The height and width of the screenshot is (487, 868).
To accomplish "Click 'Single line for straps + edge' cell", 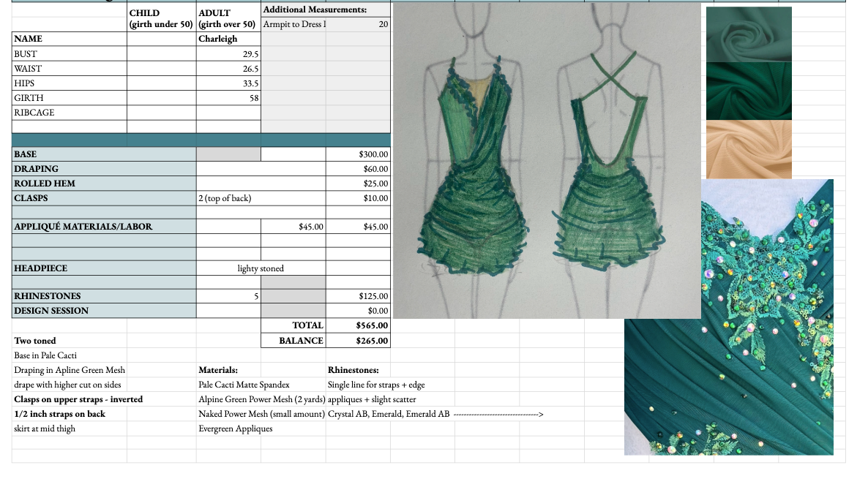I will tap(376, 385).
